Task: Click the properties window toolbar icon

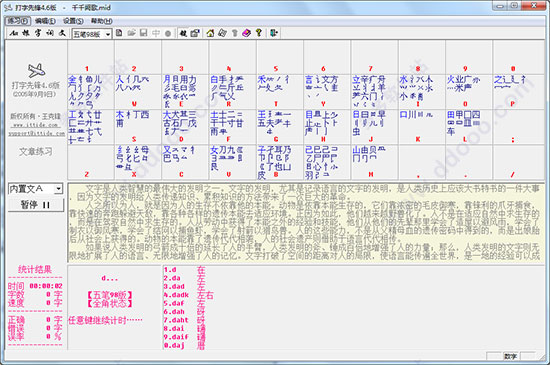Action: coord(195,33)
